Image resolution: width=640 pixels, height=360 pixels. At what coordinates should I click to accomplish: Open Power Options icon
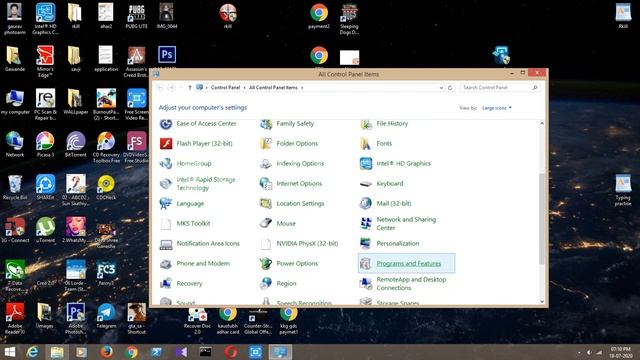(x=266, y=264)
